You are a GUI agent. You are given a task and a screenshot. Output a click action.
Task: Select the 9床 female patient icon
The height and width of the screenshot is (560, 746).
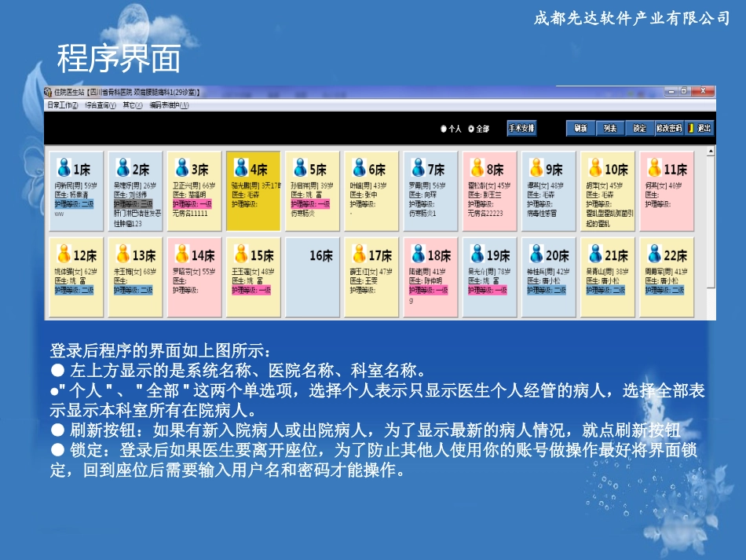pyautogui.click(x=536, y=168)
